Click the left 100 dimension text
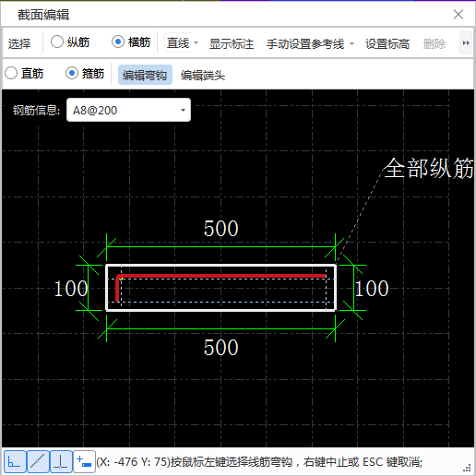Image resolution: width=476 pixels, height=476 pixels. pyautogui.click(x=71, y=289)
